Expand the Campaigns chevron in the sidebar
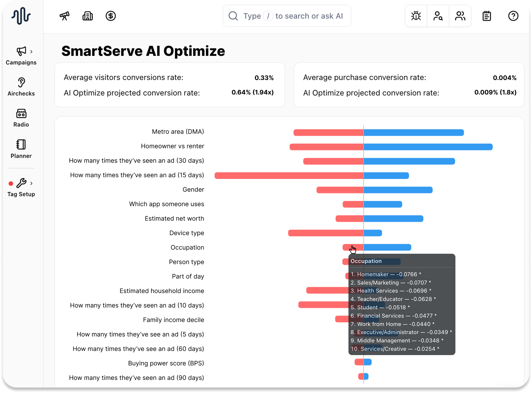The image size is (532, 393). pos(31,52)
